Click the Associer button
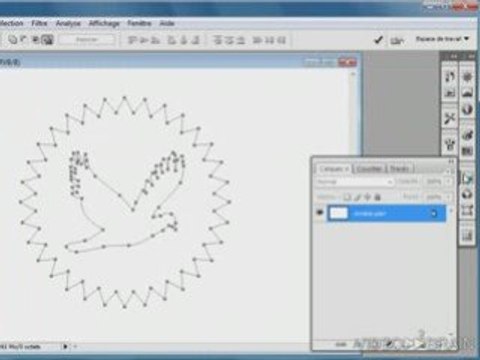This screenshot has height=360, width=480. click(x=87, y=40)
